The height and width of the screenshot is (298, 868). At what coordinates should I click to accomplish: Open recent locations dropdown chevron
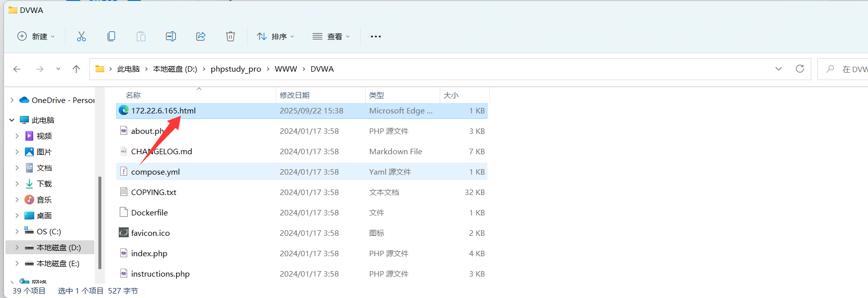(x=58, y=69)
